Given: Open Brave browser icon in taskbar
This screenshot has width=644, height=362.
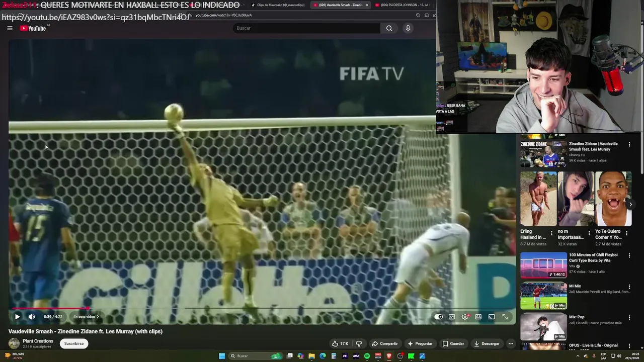Looking at the screenshot, I should tap(389, 356).
